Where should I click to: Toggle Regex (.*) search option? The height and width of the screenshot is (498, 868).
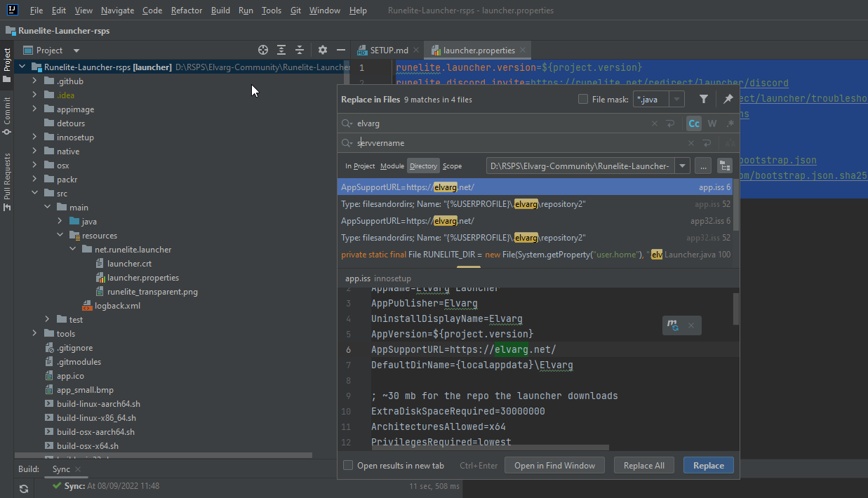tap(730, 123)
